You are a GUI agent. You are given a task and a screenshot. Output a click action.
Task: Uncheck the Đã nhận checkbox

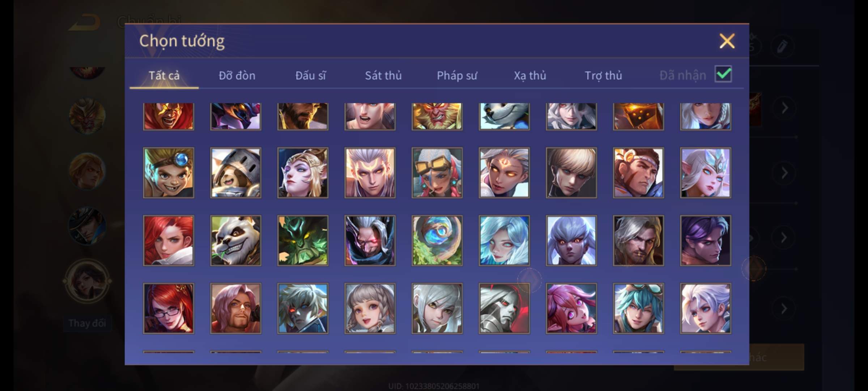point(723,74)
